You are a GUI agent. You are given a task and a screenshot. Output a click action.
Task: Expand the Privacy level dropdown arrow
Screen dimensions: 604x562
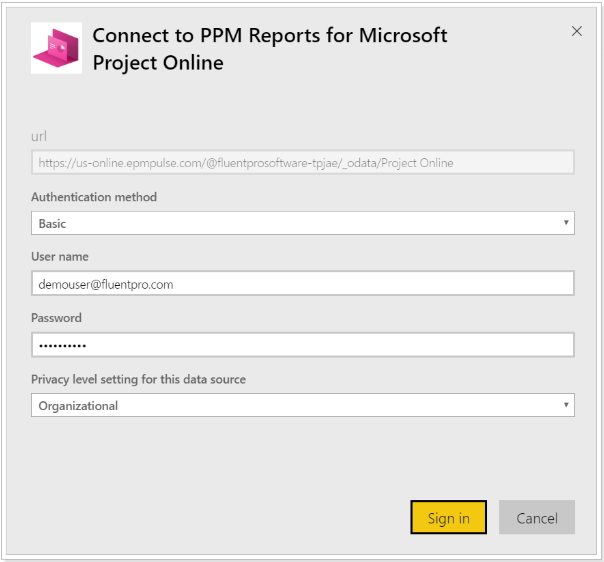pos(566,404)
